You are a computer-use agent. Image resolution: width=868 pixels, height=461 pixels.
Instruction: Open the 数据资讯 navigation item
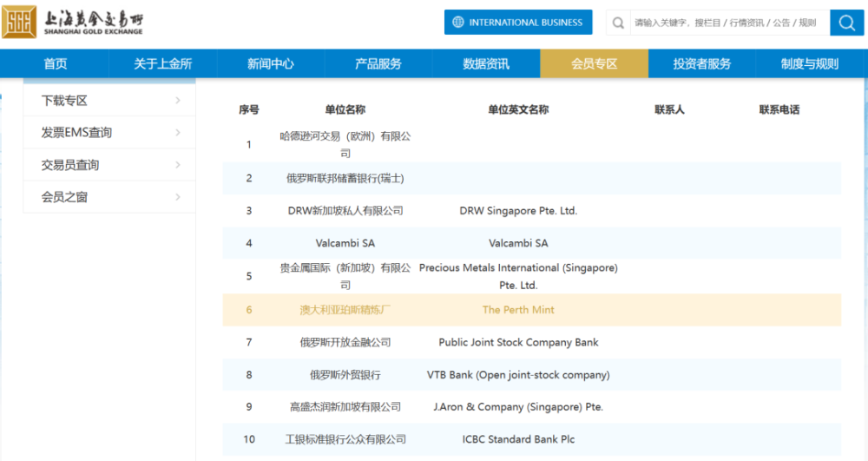tap(486, 63)
